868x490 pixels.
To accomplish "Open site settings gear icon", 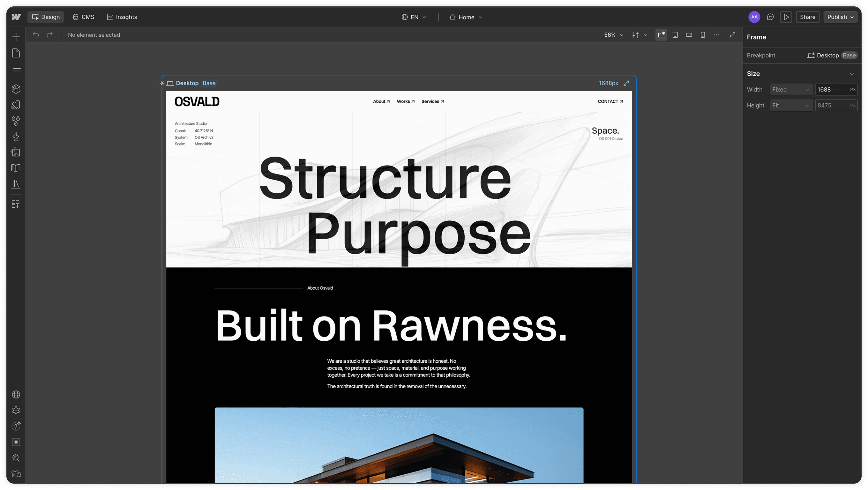I will [16, 410].
